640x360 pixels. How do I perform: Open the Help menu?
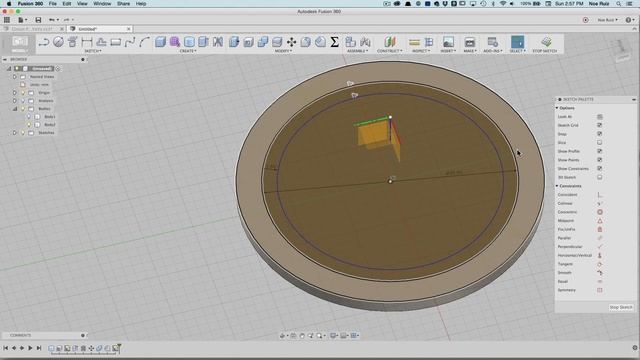point(141,4)
